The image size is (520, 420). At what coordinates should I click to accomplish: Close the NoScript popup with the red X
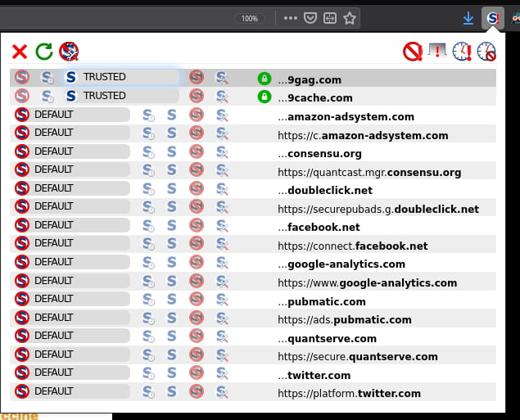[x=20, y=52]
